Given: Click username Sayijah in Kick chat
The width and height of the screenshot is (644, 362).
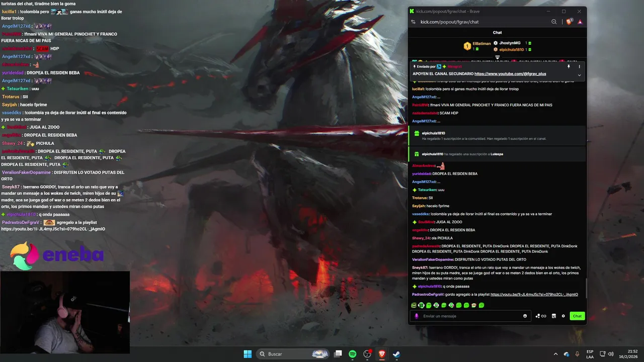Looking at the screenshot, I should click(419, 206).
